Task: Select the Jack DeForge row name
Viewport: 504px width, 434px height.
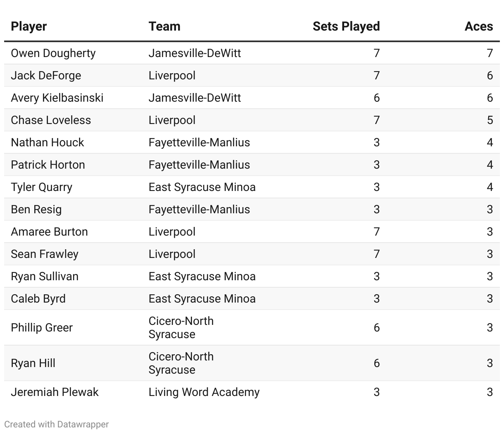Action: coord(46,76)
